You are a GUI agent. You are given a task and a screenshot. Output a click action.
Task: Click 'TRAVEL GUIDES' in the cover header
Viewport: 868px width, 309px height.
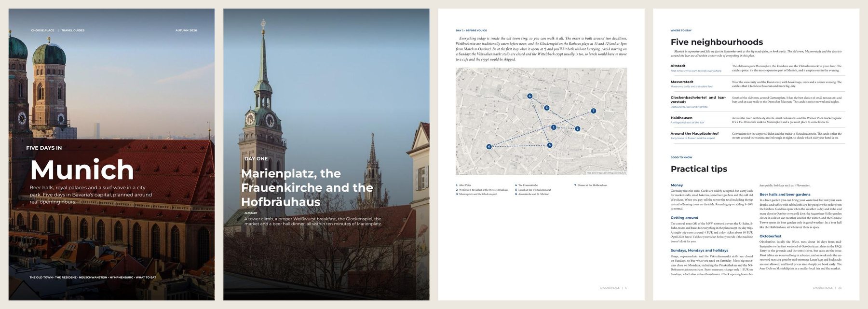[73, 30]
